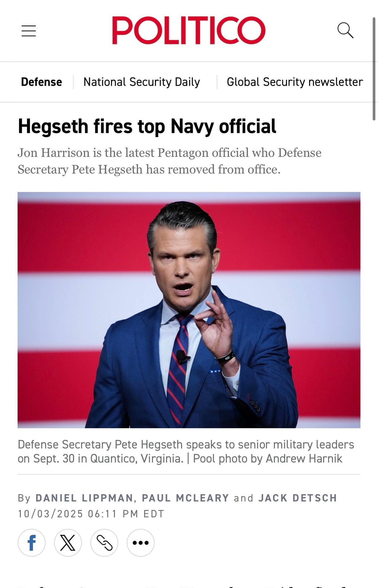Share article on Facebook
The height and width of the screenshot is (588, 378).
(x=32, y=543)
